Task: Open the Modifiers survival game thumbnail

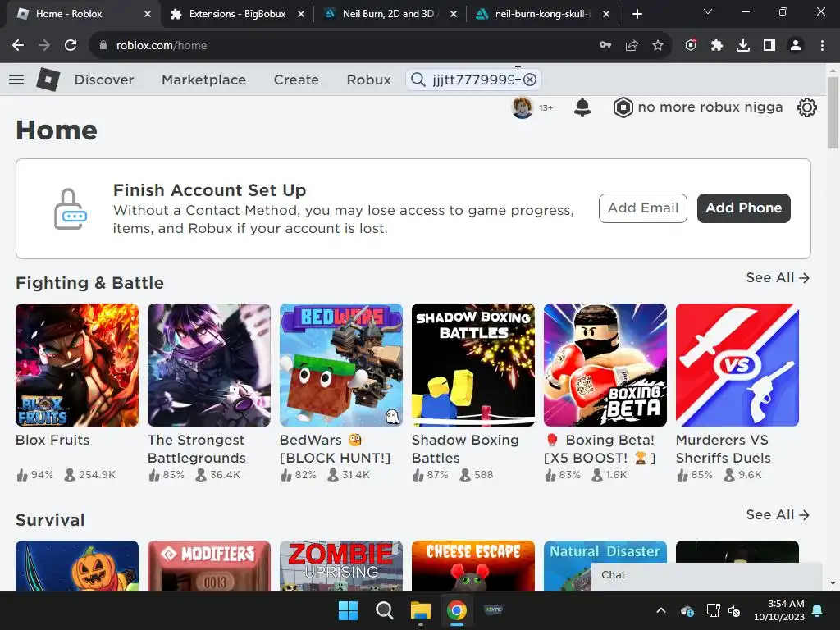Action: pyautogui.click(x=209, y=566)
